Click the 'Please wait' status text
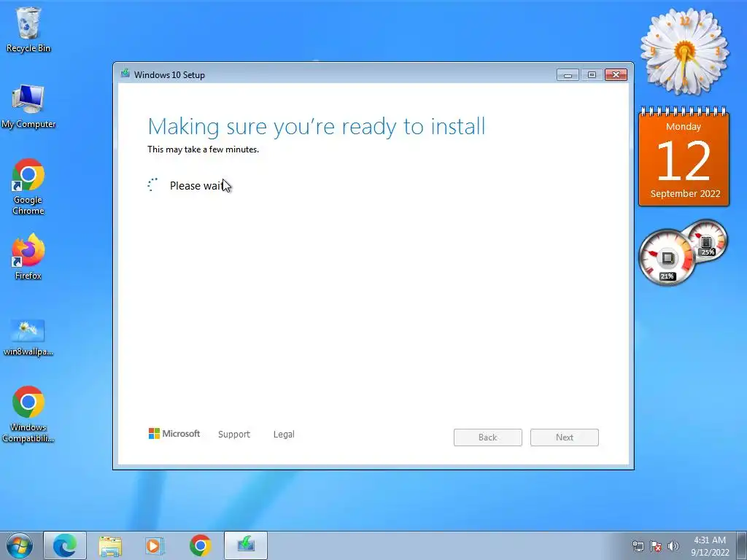 tap(197, 186)
